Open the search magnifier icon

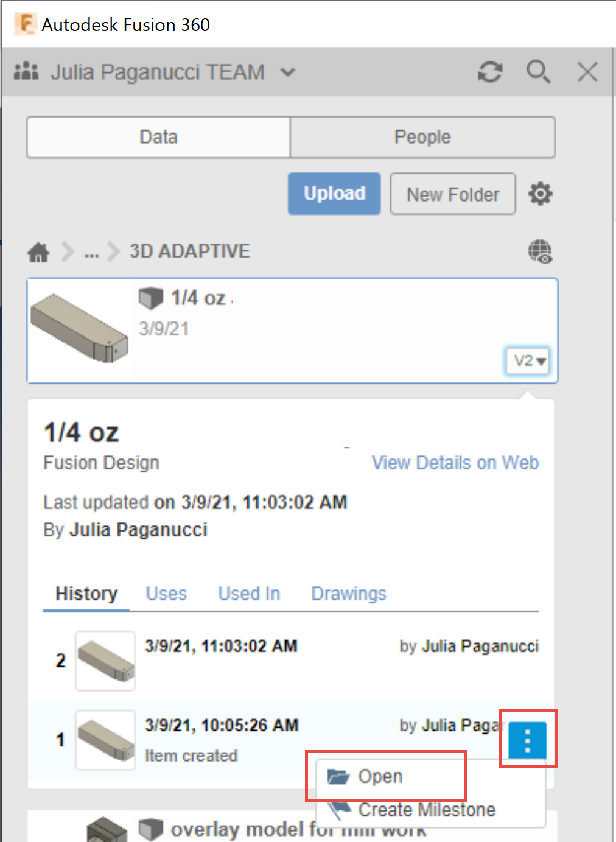[538, 72]
